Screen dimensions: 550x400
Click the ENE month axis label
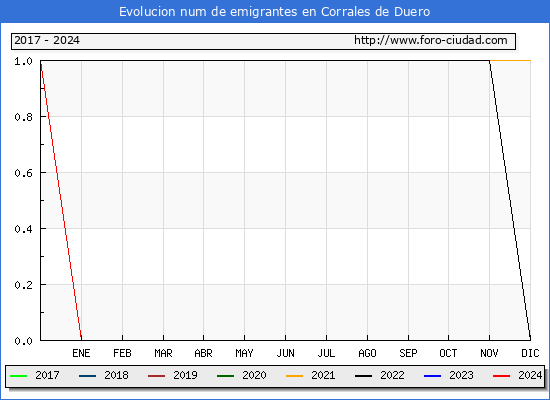81,353
